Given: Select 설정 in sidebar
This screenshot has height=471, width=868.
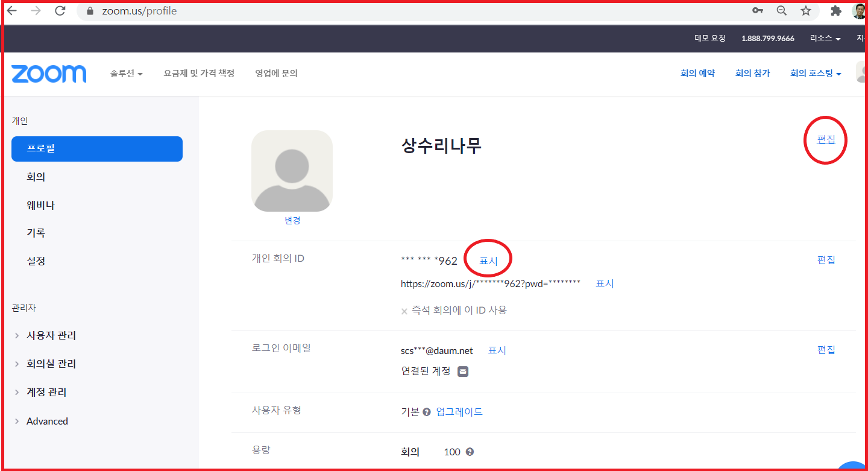Looking at the screenshot, I should (36, 261).
